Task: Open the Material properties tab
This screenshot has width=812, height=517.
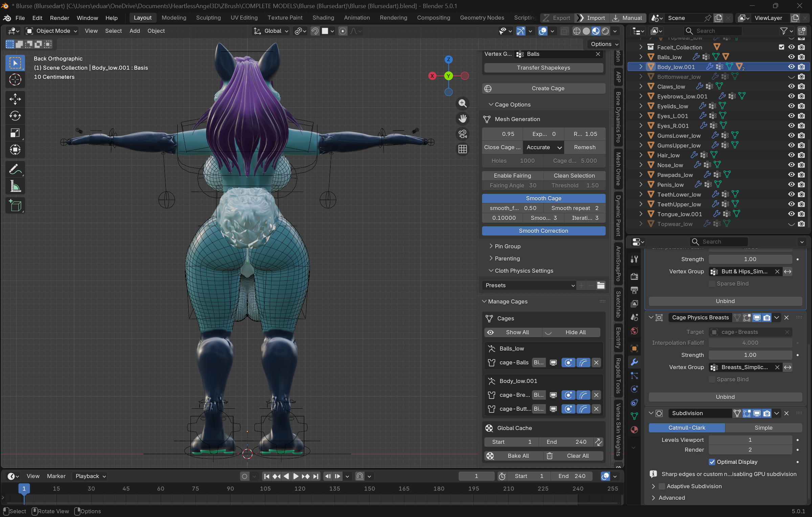Action: 634,430
